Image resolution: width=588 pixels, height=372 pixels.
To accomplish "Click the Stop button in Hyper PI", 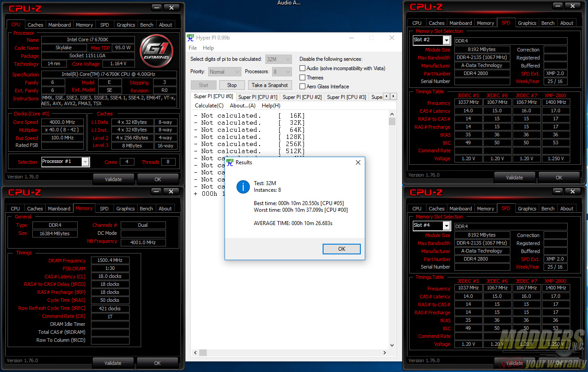I will click(x=232, y=85).
